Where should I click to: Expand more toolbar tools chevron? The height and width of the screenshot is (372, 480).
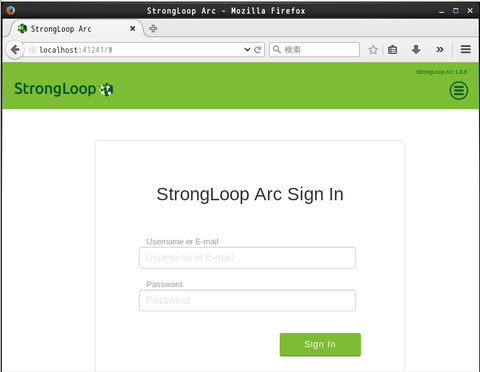[x=440, y=50]
